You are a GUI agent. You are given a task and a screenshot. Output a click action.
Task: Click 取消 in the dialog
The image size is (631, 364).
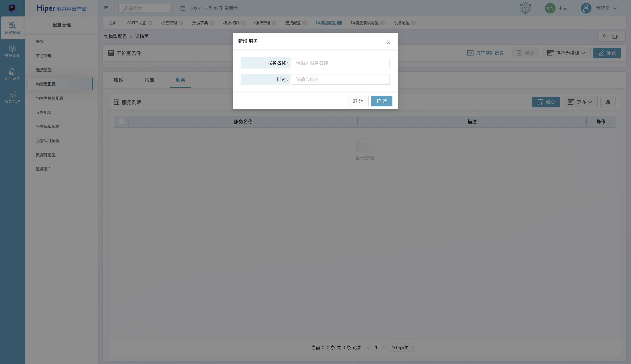tap(358, 101)
